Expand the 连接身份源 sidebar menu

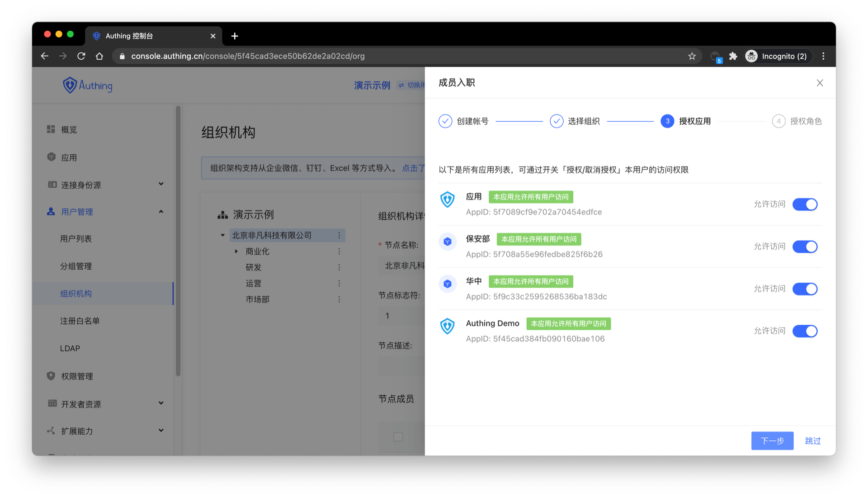coord(161,184)
